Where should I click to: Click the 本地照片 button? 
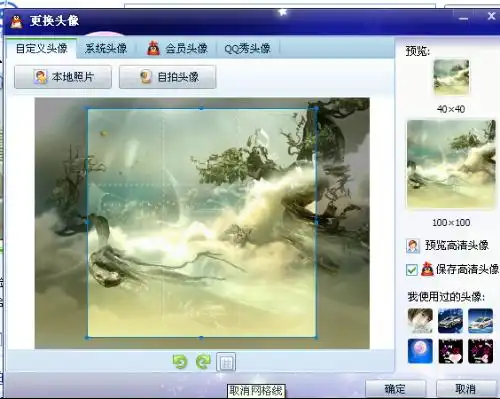click(63, 77)
